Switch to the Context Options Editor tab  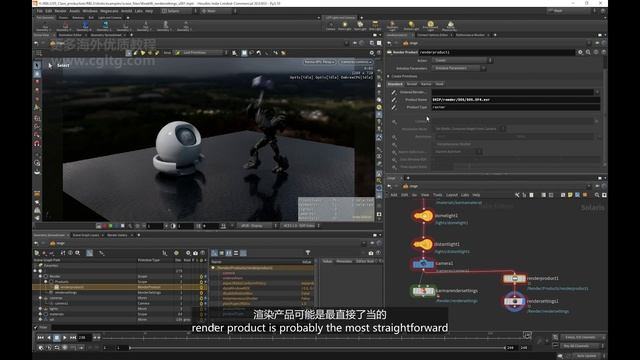[432, 35]
